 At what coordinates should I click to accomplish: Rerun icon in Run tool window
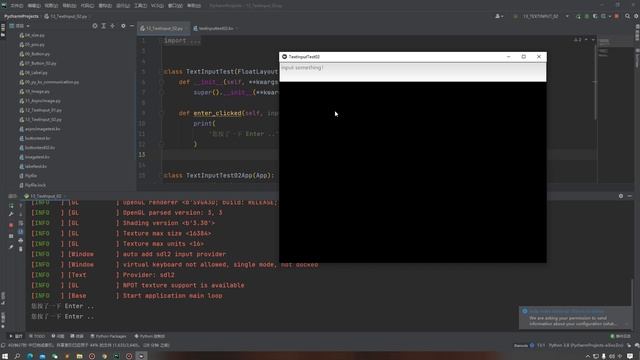[x=11, y=206]
